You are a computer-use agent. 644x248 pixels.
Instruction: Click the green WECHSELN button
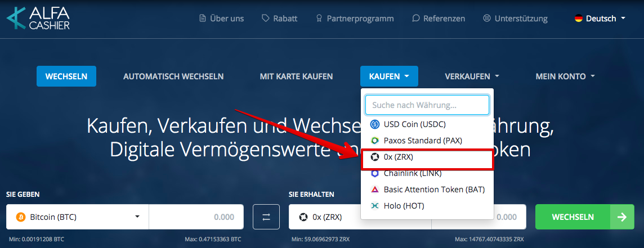pos(585,217)
